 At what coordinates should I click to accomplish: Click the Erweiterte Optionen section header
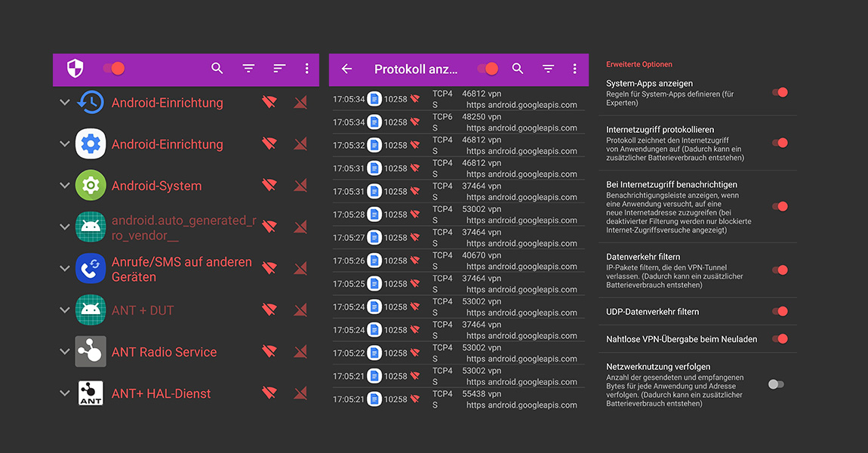click(639, 64)
